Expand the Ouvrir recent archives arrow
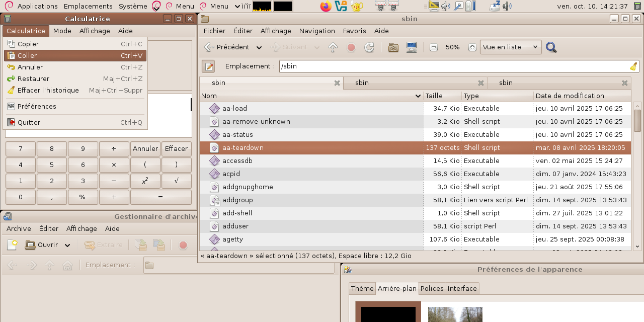Image resolution: width=644 pixels, height=322 pixels. coord(67,246)
